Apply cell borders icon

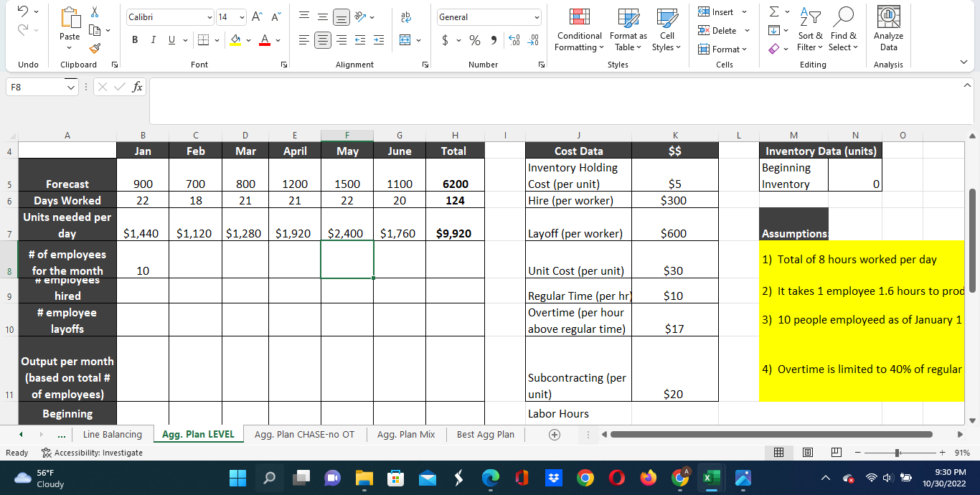203,39
